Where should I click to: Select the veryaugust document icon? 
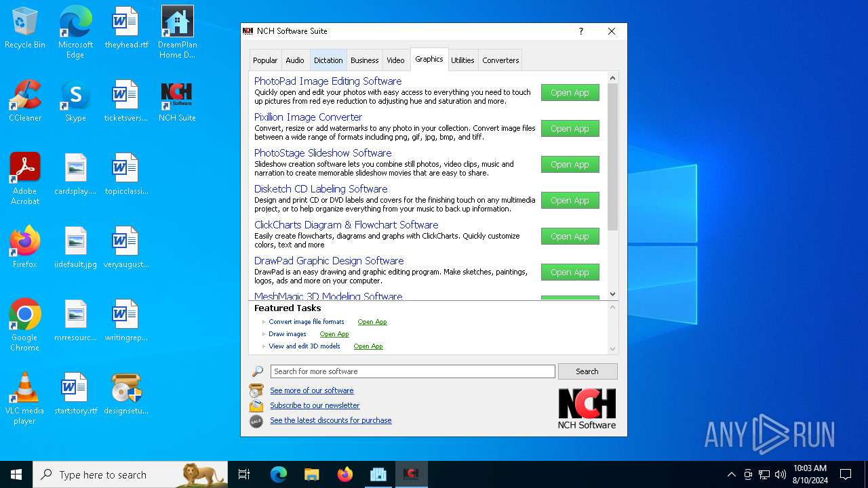126,247
